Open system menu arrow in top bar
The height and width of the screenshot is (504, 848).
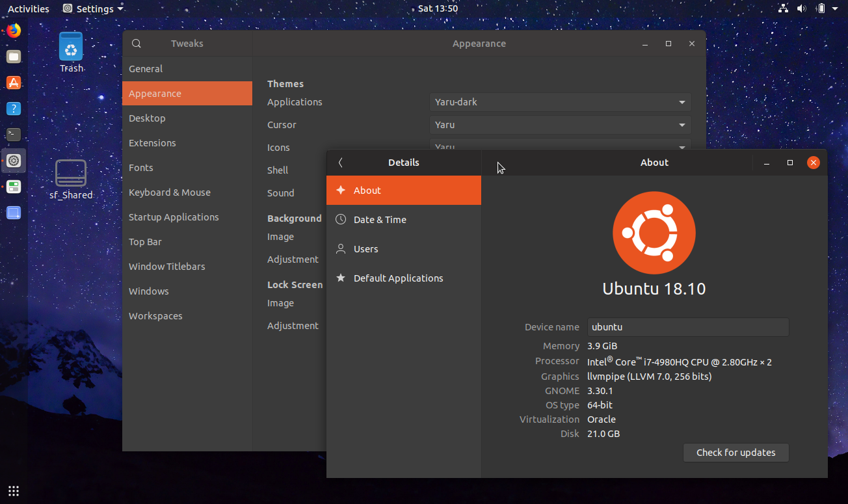tap(835, 8)
